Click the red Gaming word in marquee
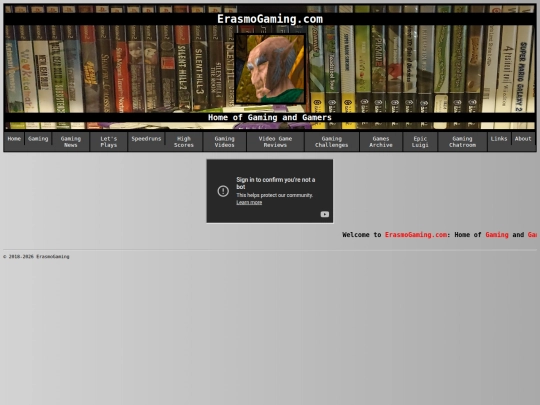This screenshot has height=405, width=540. [x=497, y=235]
